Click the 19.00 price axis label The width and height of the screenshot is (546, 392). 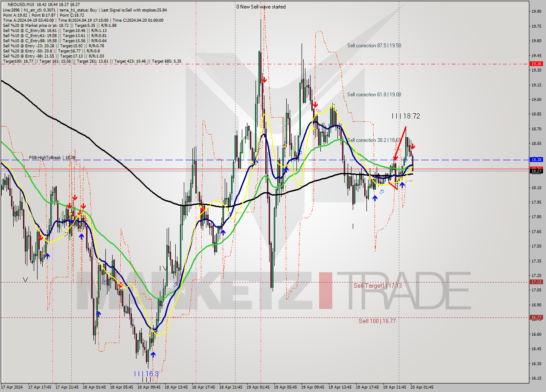pos(536,100)
